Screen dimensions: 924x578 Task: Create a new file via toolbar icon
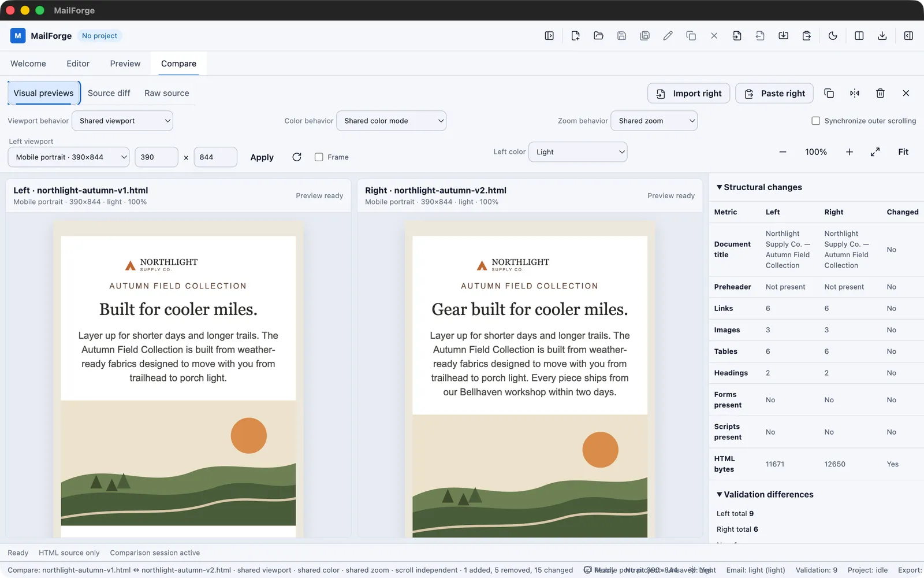(x=575, y=36)
